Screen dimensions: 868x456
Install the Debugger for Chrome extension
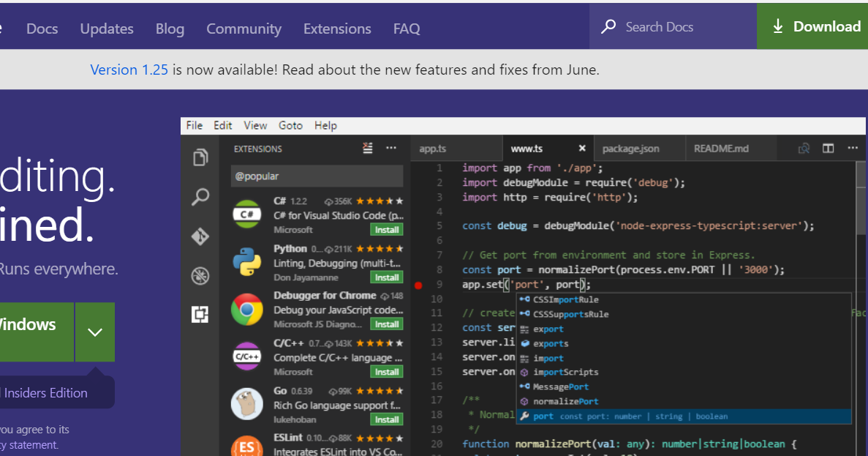click(x=386, y=324)
